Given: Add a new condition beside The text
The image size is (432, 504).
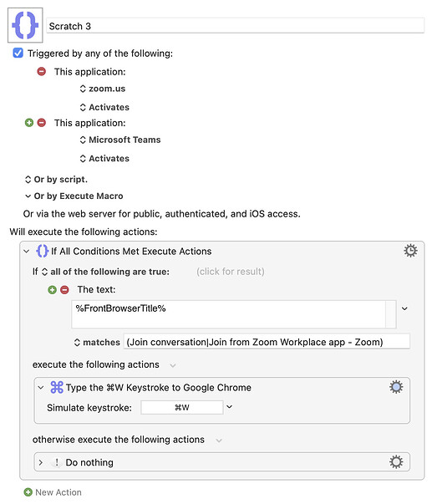Looking at the screenshot, I should [x=52, y=290].
